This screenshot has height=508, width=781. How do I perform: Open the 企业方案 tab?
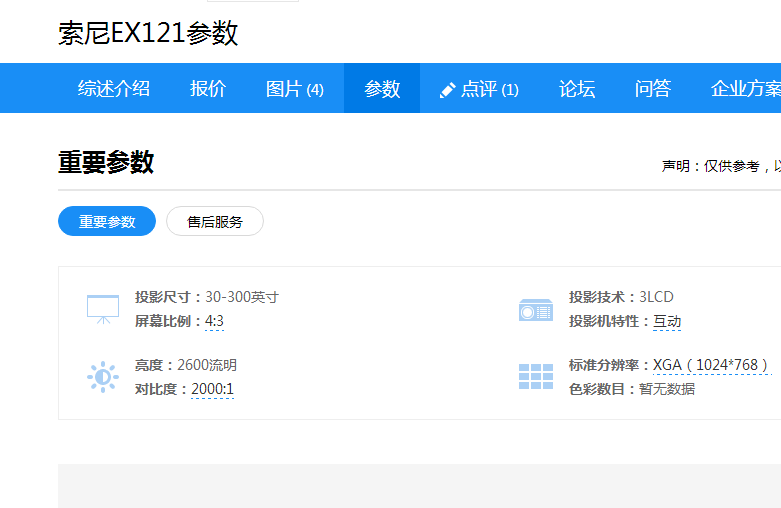click(x=746, y=89)
